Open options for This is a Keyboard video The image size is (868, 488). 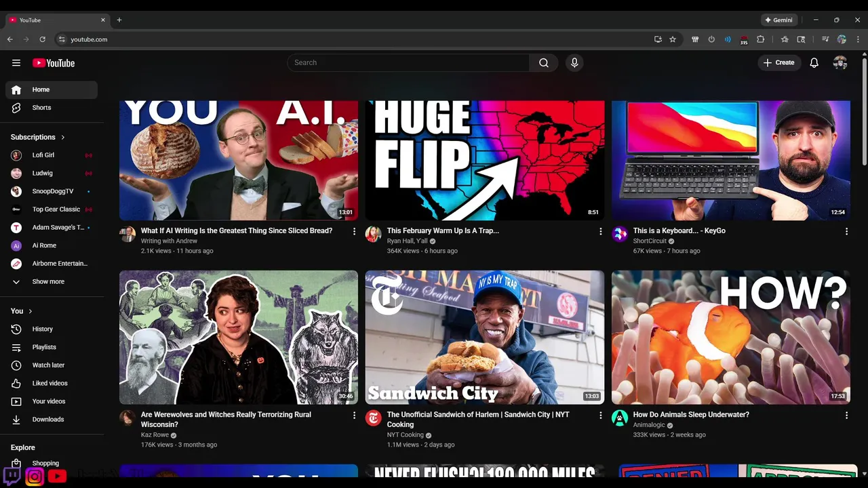[x=846, y=231]
